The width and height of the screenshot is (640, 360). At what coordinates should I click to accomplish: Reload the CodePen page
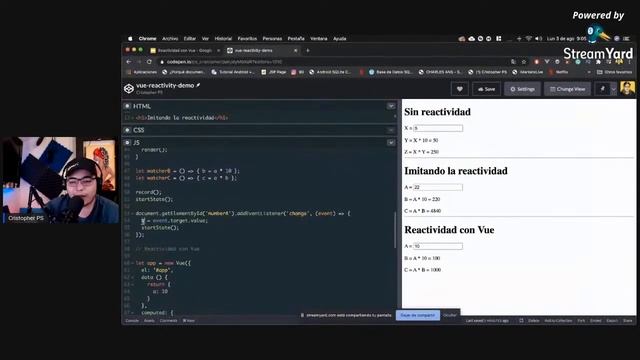[149, 62]
